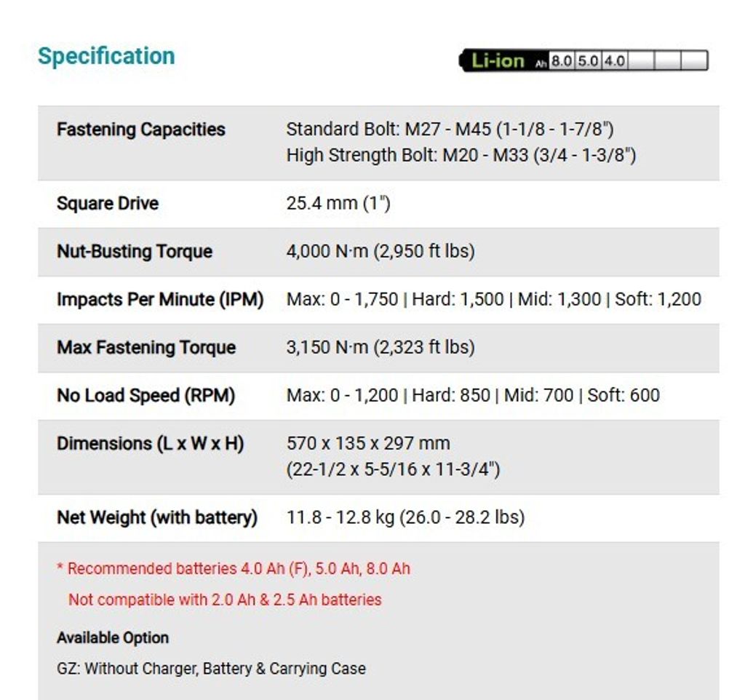
Task: Click the red Recommended batteries note
Action: pyautogui.click(x=234, y=568)
